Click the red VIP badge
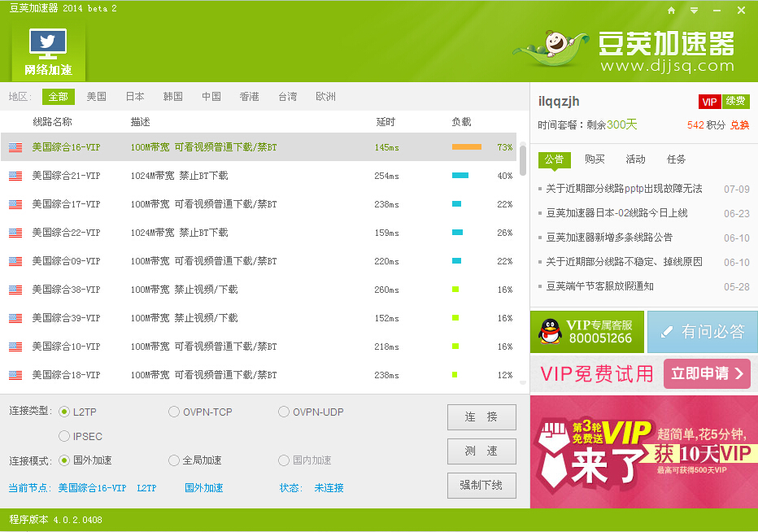Viewport: 758px width, 532px height. 710,102
